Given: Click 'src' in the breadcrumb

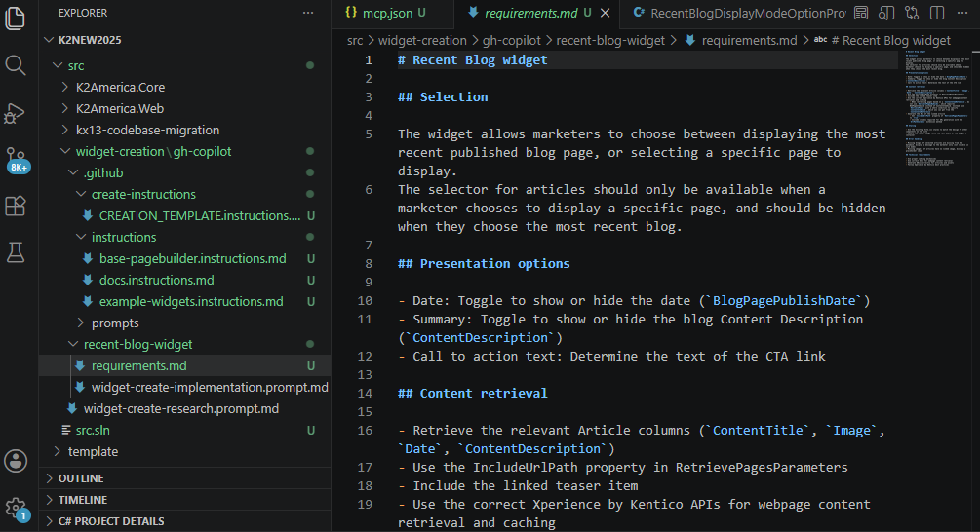Looking at the screenshot, I should [x=354, y=41].
